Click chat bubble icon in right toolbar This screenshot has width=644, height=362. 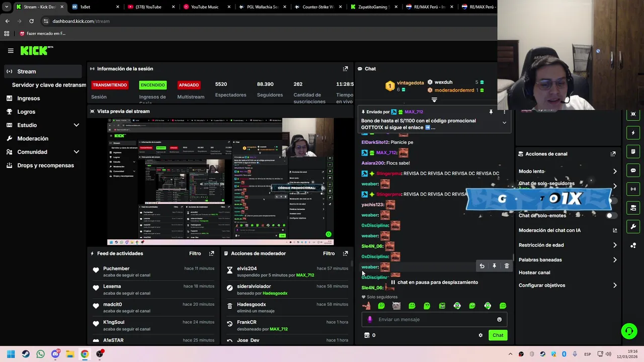633,170
